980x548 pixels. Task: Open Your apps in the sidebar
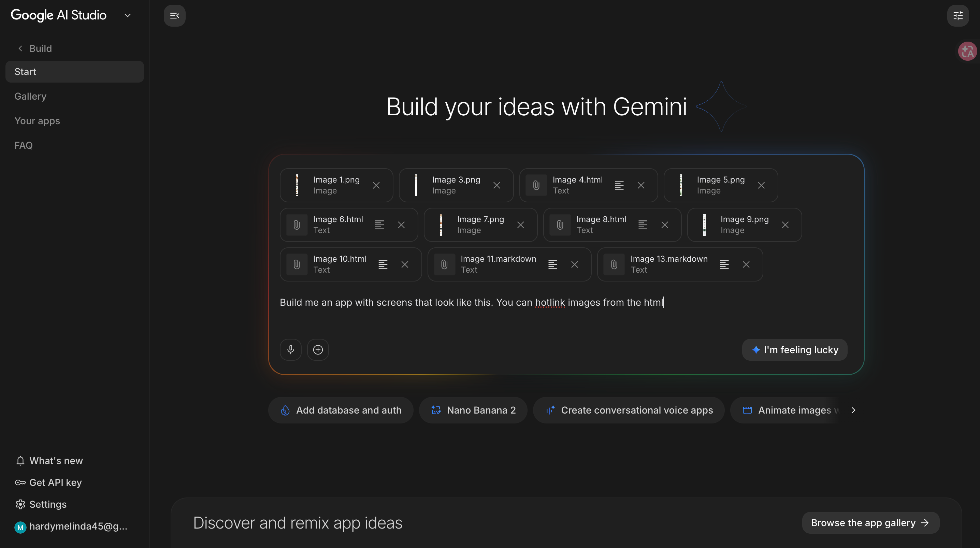37,121
